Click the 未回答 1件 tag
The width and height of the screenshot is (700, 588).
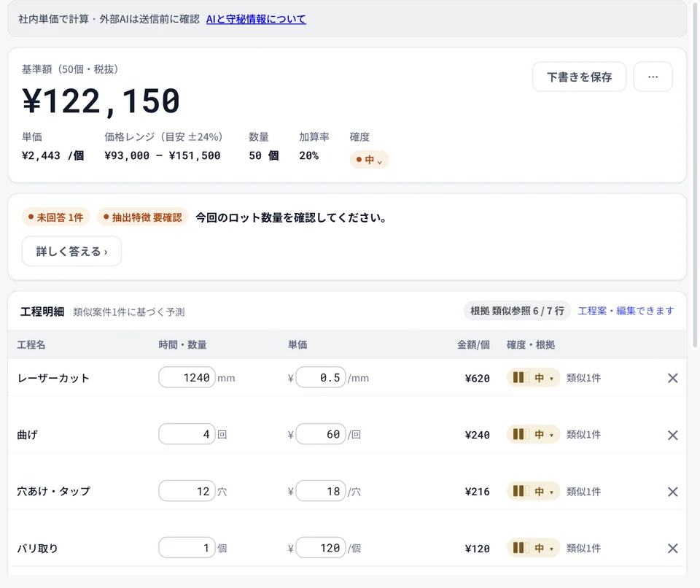[x=56, y=217]
